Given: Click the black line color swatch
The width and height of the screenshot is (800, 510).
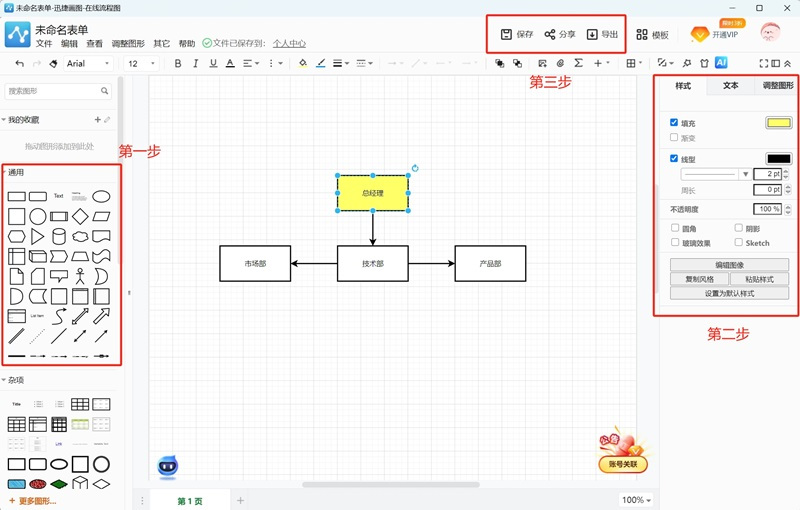Looking at the screenshot, I should pos(779,159).
